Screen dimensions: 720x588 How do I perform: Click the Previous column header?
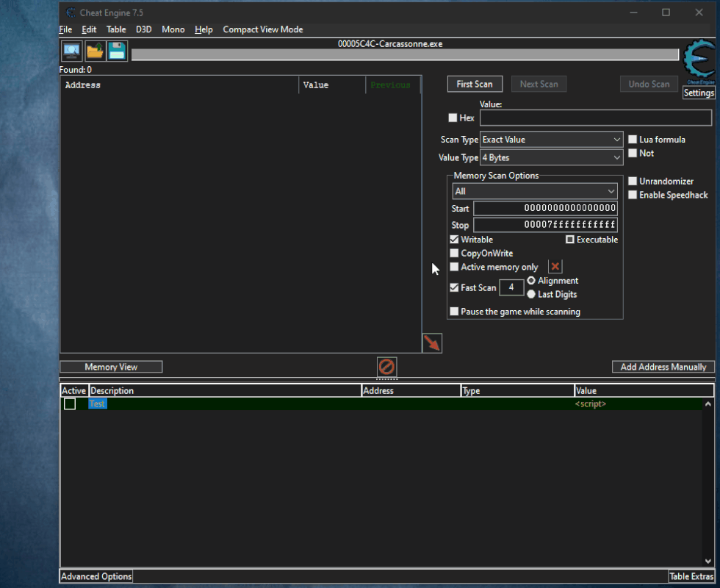tap(393, 85)
